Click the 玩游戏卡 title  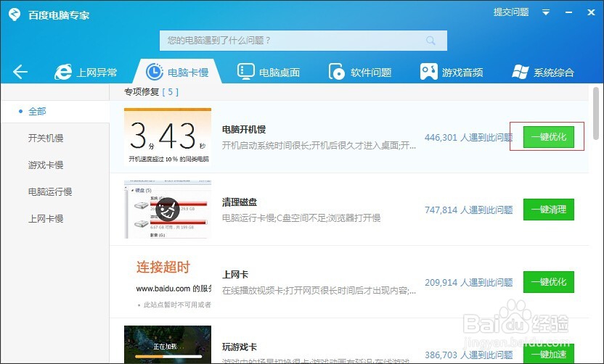(x=240, y=347)
